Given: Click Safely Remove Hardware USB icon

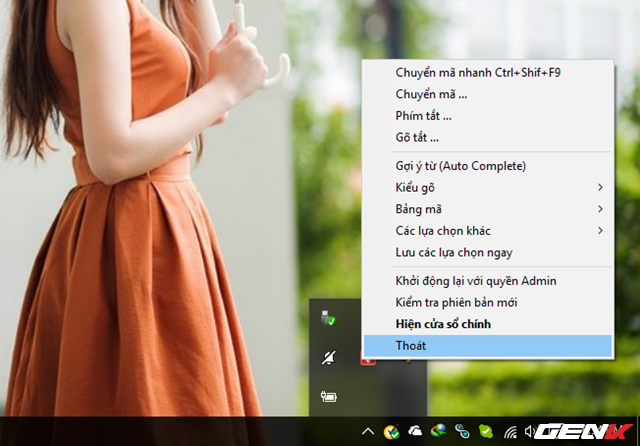Looking at the screenshot, I should click(328, 319).
